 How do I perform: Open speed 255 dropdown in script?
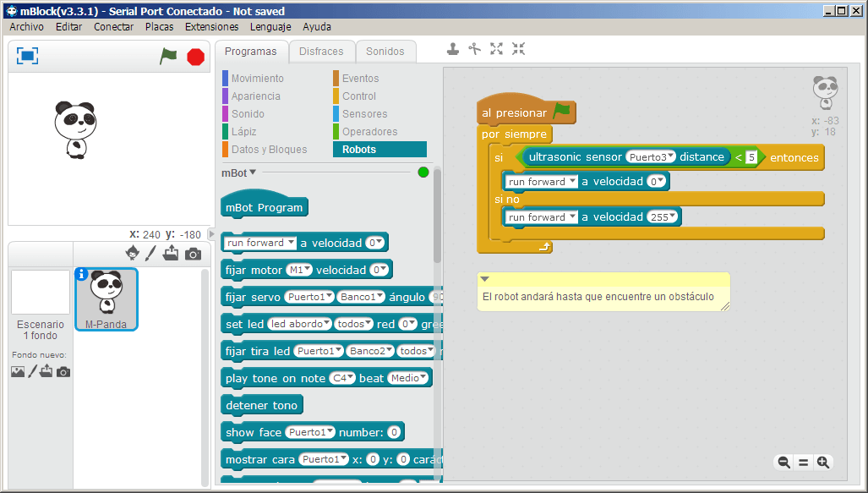coord(663,217)
